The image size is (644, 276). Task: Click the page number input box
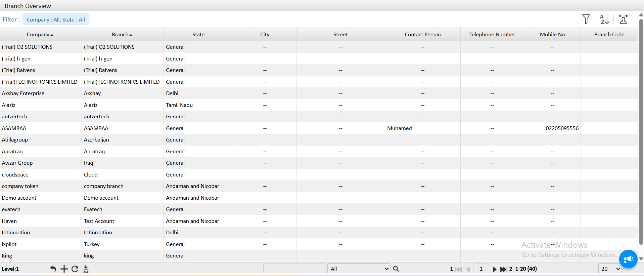(481, 269)
